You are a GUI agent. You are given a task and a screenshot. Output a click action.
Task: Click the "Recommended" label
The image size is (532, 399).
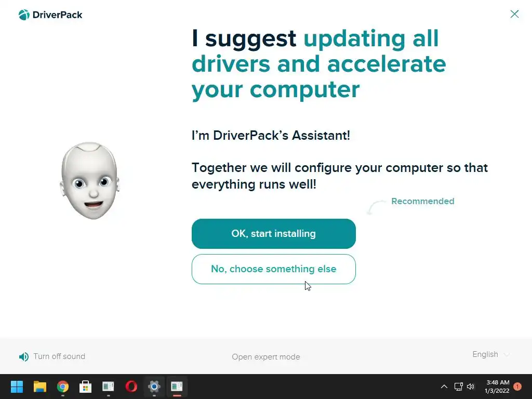(x=423, y=201)
